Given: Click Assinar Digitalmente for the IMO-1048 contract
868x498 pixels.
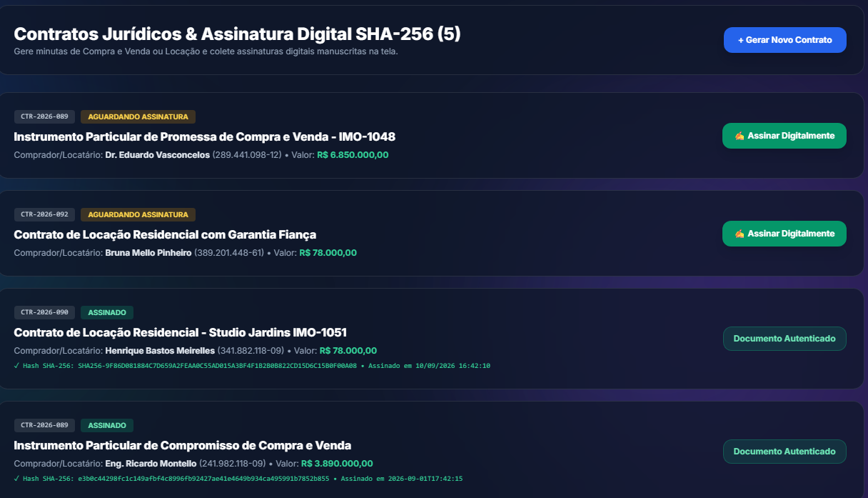Looking at the screenshot, I should pos(784,136).
